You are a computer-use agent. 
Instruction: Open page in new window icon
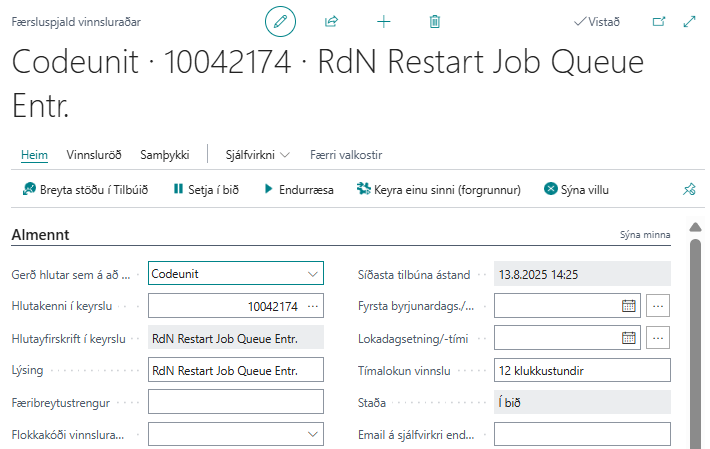coord(658,21)
